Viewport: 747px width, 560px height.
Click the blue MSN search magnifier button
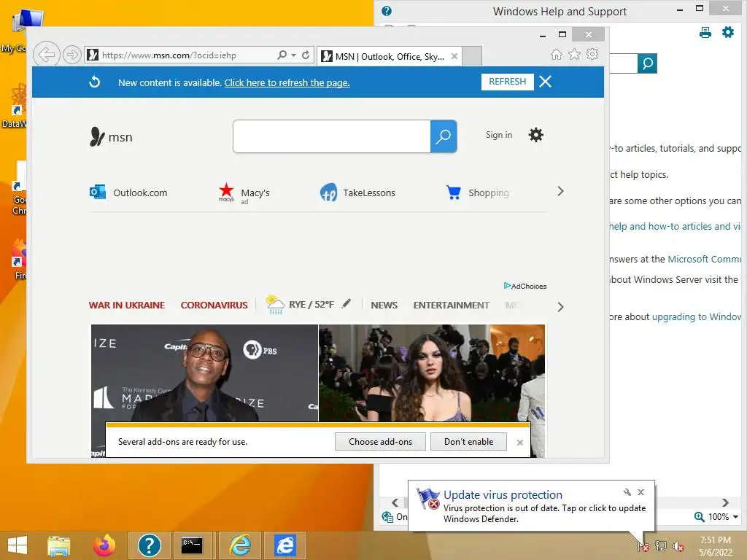coord(444,136)
